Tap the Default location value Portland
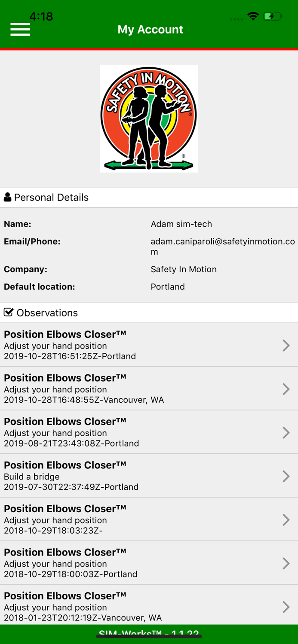Viewport: 298px width, 644px height. pos(168,287)
